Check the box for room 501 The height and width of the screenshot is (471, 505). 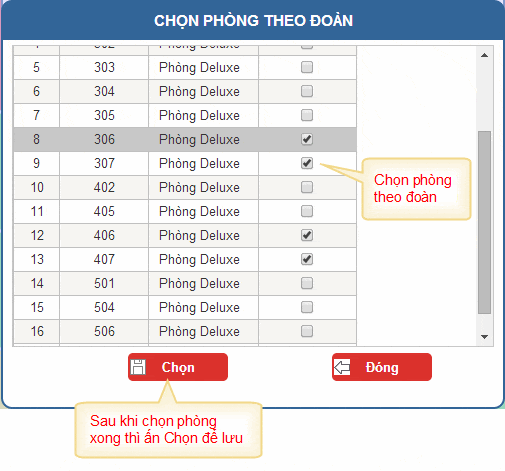[307, 283]
